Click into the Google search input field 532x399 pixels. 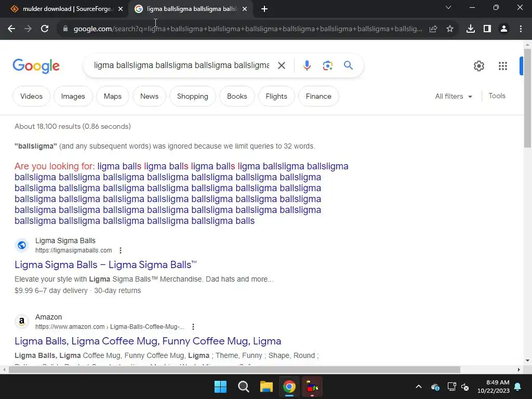pos(181,65)
